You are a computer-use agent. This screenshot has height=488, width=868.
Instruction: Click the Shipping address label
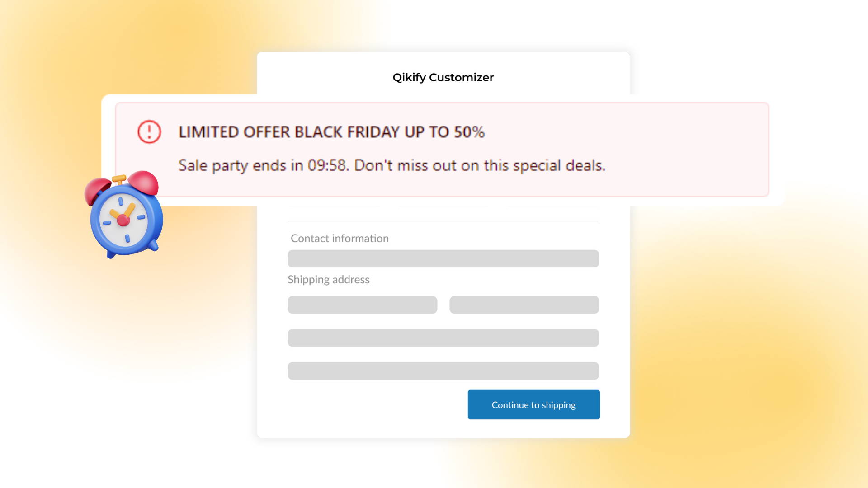(x=329, y=279)
